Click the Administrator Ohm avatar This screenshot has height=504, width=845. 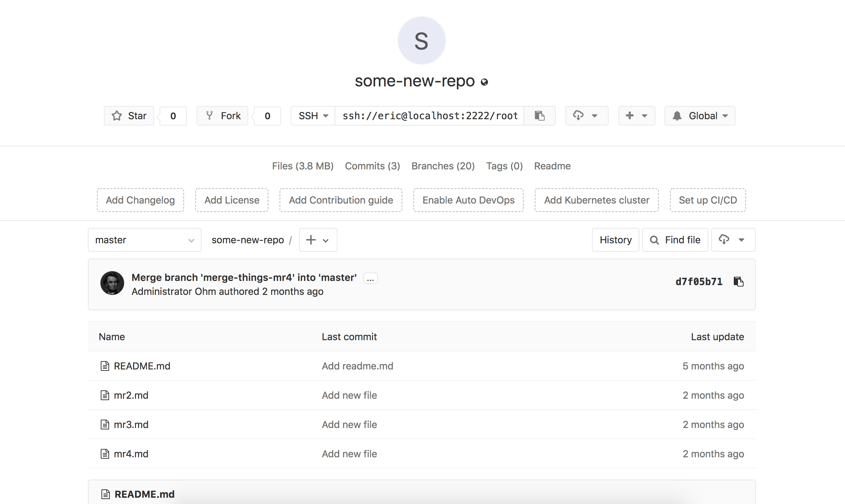point(112,283)
